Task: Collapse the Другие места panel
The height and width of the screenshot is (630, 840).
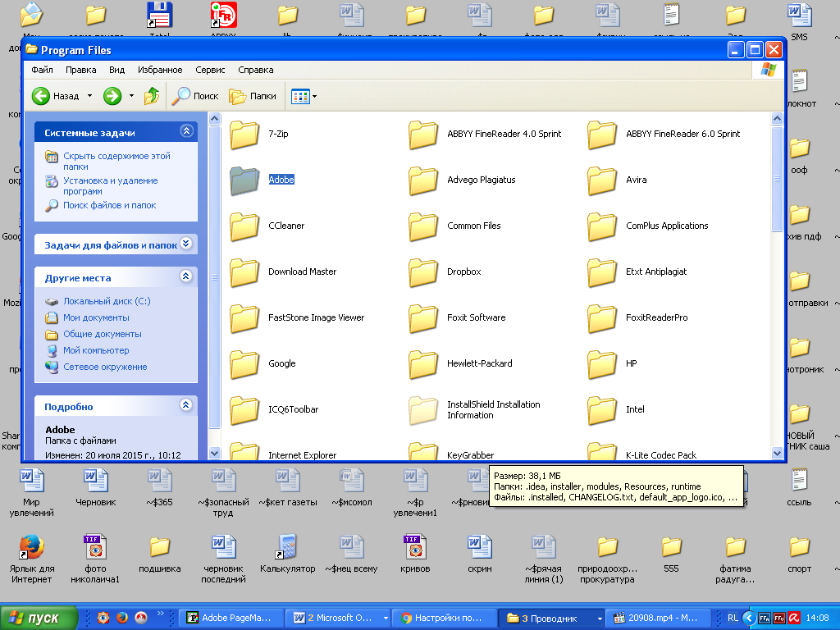Action: tap(186, 276)
